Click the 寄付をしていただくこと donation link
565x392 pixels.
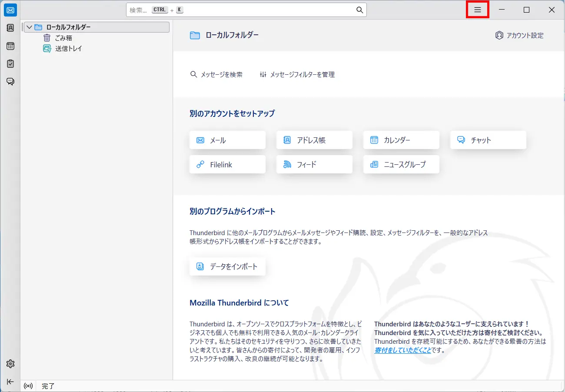(x=402, y=350)
